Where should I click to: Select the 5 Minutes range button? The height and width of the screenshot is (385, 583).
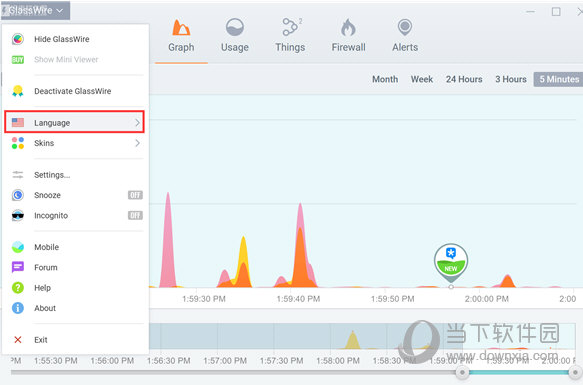[558, 79]
